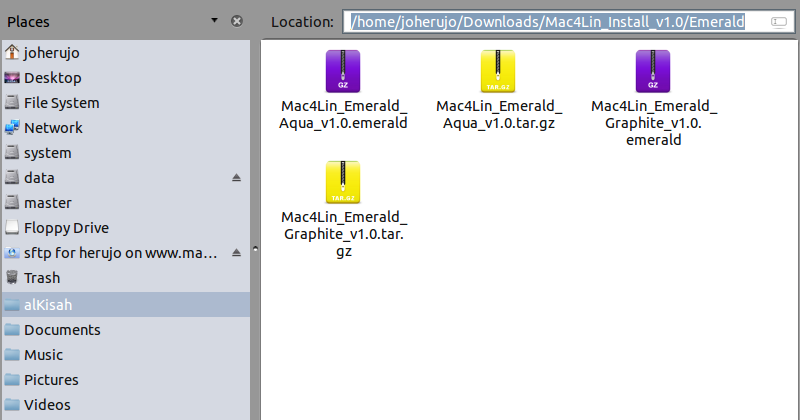
Task: Click the Location path input field
Action: pyautogui.click(x=568, y=22)
